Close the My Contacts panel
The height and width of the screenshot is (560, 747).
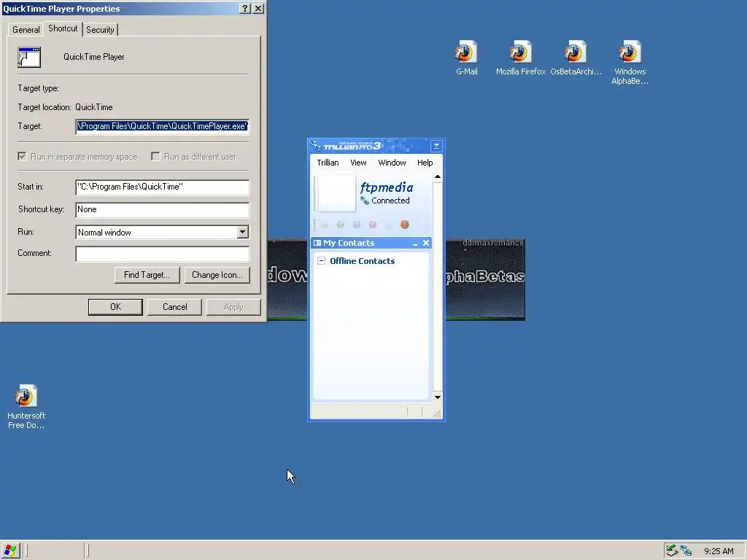pos(426,243)
